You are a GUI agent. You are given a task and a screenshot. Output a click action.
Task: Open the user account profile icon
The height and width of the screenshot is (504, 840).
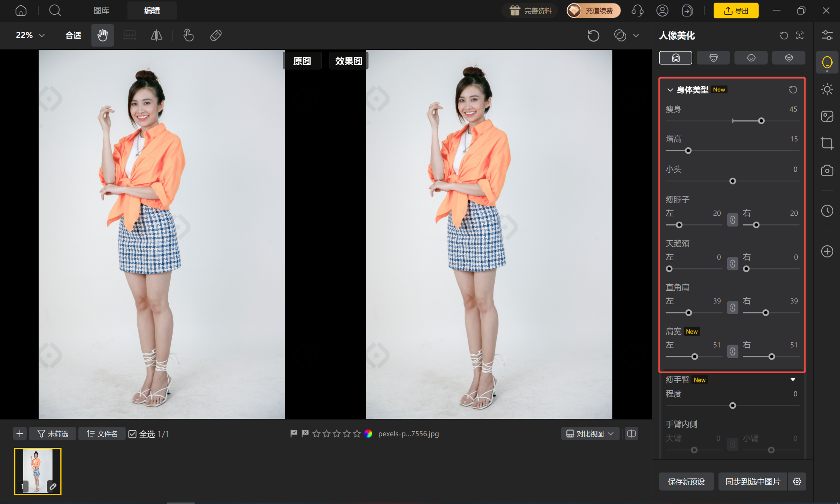662,10
